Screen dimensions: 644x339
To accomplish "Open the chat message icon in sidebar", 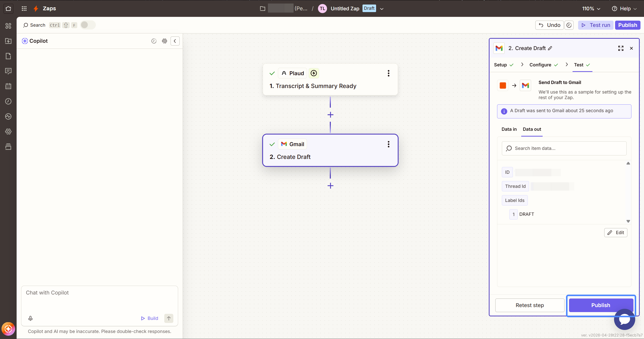I will 8,71.
